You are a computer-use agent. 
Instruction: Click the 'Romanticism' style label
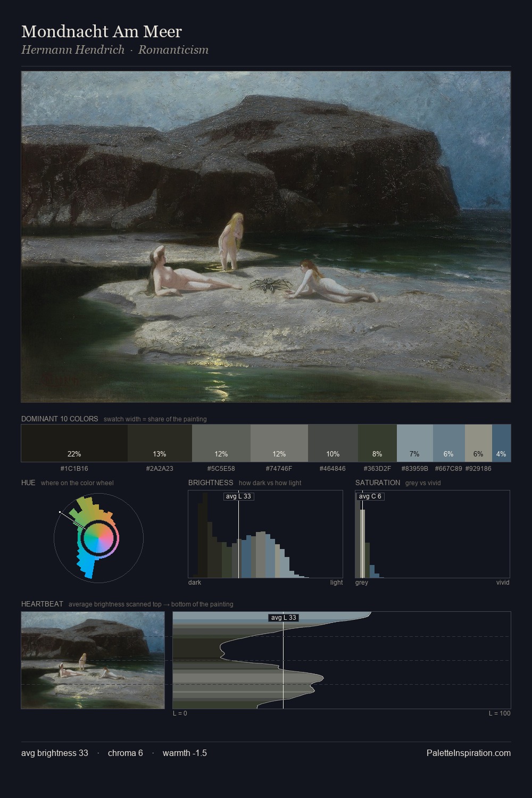[x=173, y=50]
